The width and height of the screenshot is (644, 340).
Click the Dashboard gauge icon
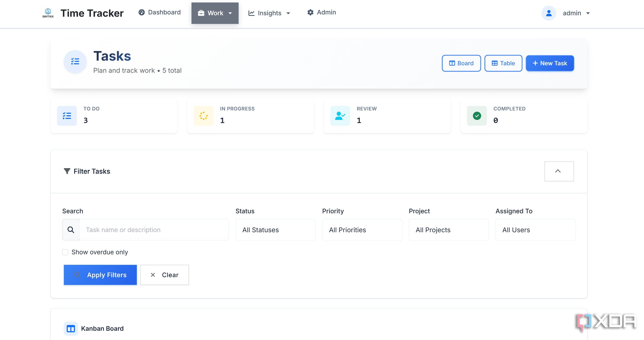tap(141, 12)
